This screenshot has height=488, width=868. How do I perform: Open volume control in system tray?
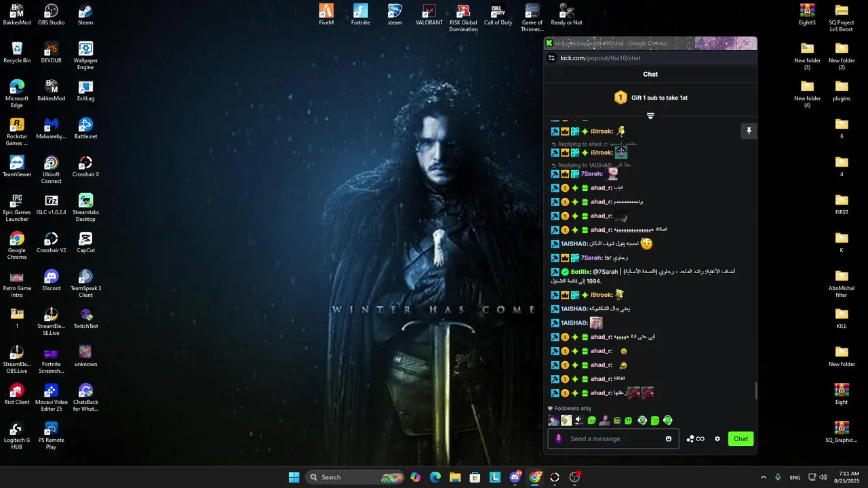823,477
